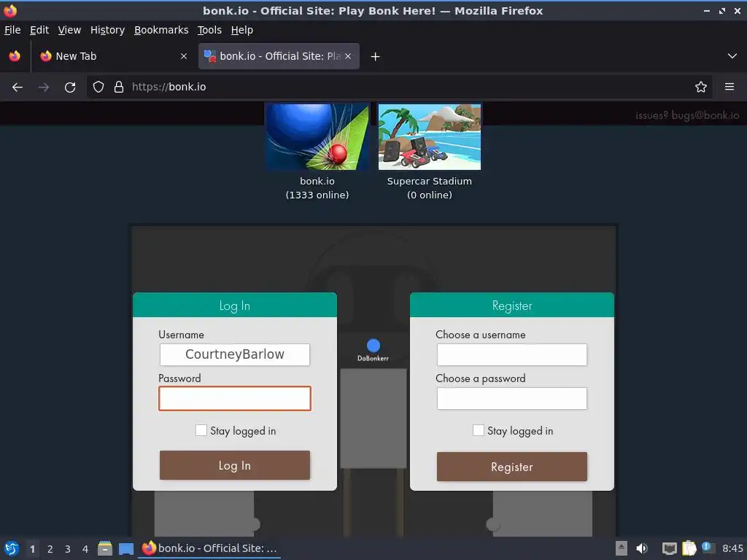This screenshot has width=747, height=560.
Task: Open the Help menu
Action: pyautogui.click(x=242, y=30)
